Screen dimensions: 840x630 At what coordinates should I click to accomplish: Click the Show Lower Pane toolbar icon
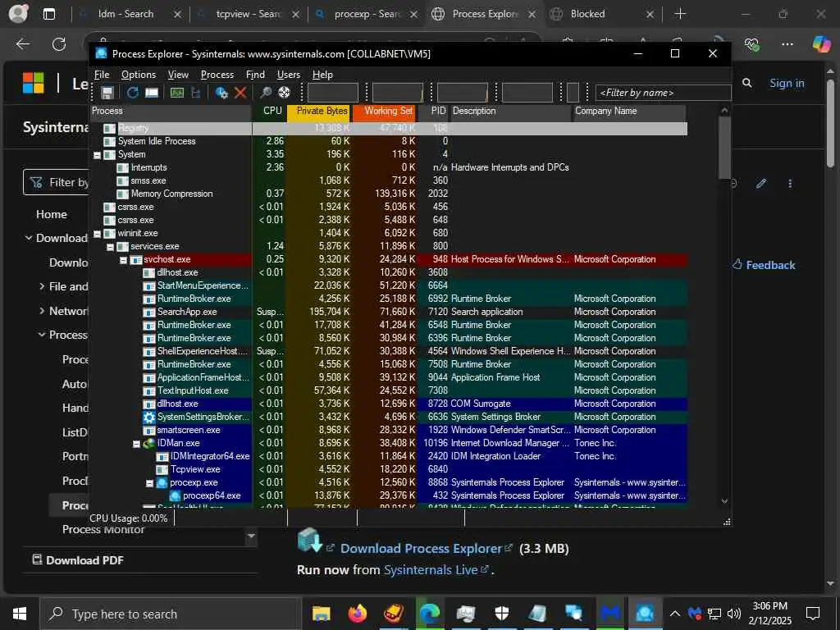coord(152,93)
